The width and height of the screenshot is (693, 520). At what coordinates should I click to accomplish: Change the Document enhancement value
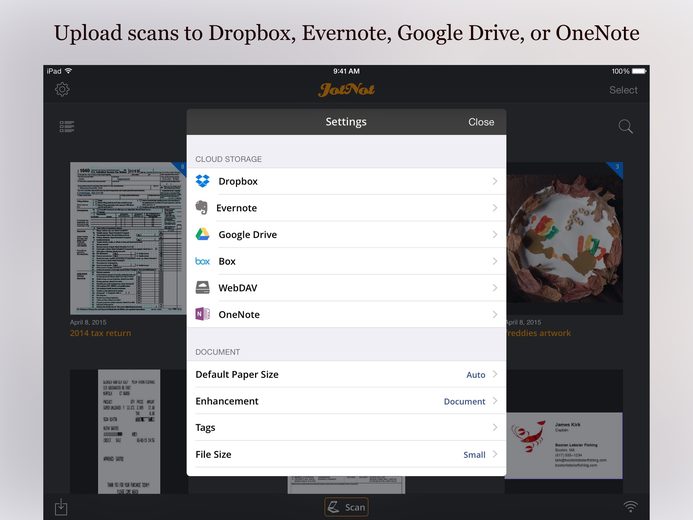tap(464, 401)
